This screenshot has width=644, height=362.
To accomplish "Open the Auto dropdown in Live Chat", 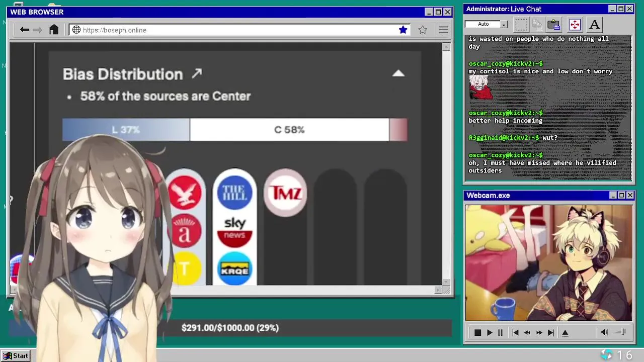I will 504,24.
